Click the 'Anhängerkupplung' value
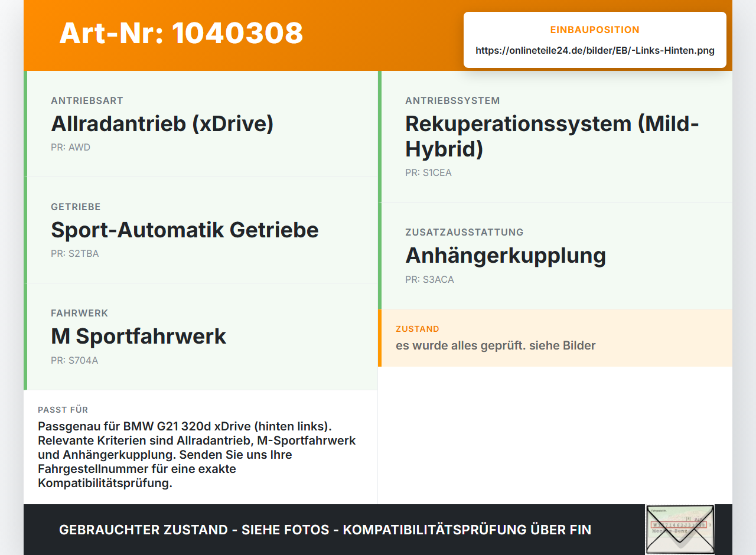The width and height of the screenshot is (756, 555). [x=506, y=255]
